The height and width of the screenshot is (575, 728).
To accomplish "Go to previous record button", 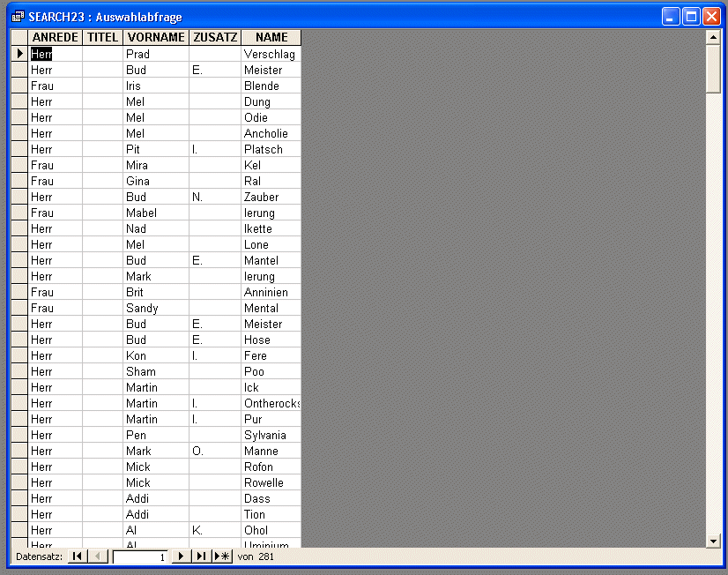I will 98,556.
